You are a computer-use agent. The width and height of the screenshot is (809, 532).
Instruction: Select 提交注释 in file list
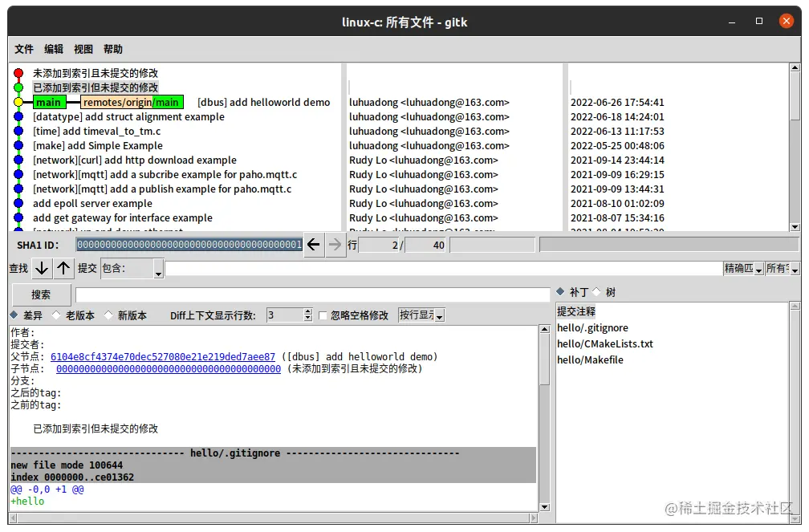click(x=576, y=311)
